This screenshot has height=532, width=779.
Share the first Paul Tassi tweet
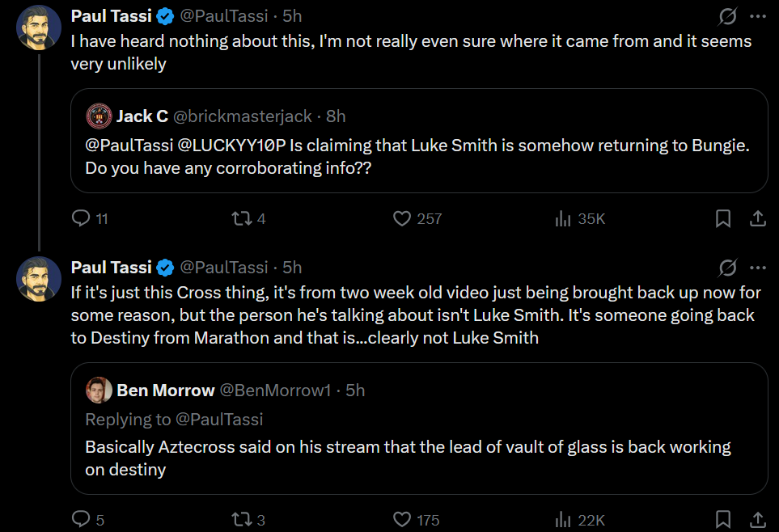click(x=758, y=218)
